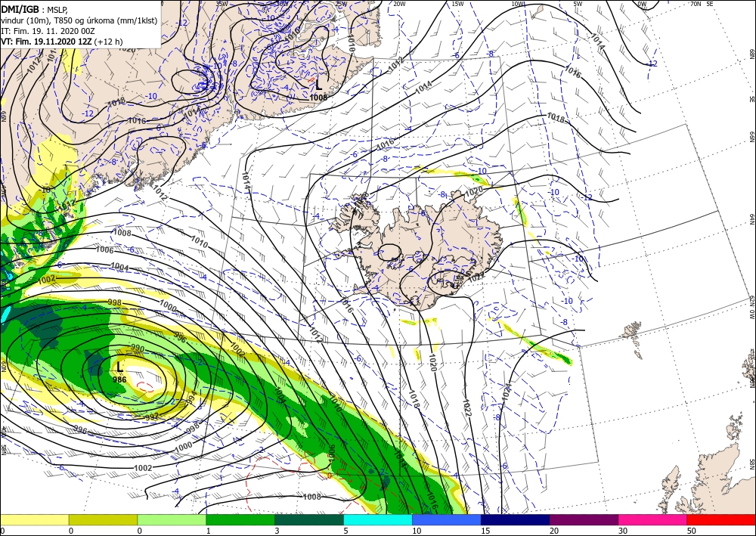Screen dimensions: 756x536
Task: Select the 'VT: Fim. 19.11.2020 12Z (+12 h)' line
Action: (x=62, y=42)
